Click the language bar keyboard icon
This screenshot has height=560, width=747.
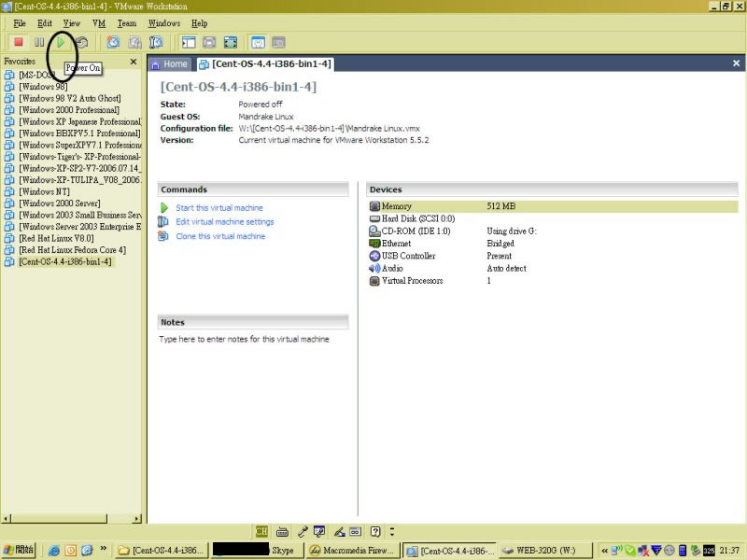[282, 531]
